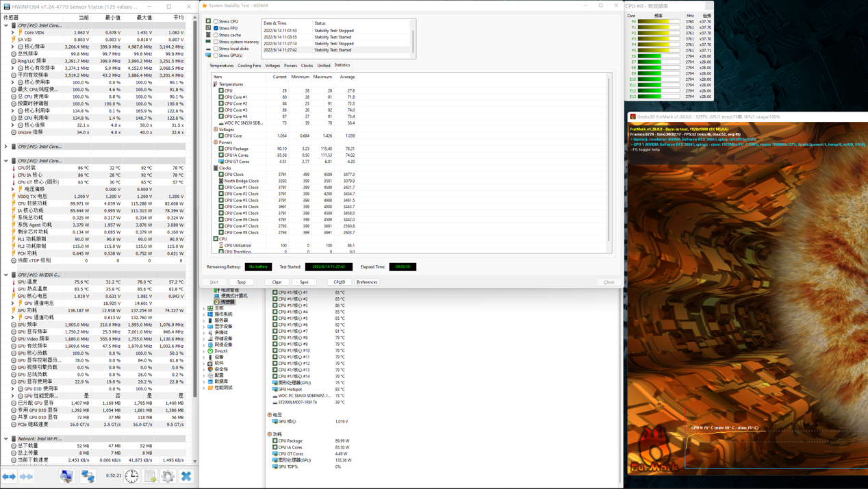Click Save button in stability test

[x=304, y=282]
